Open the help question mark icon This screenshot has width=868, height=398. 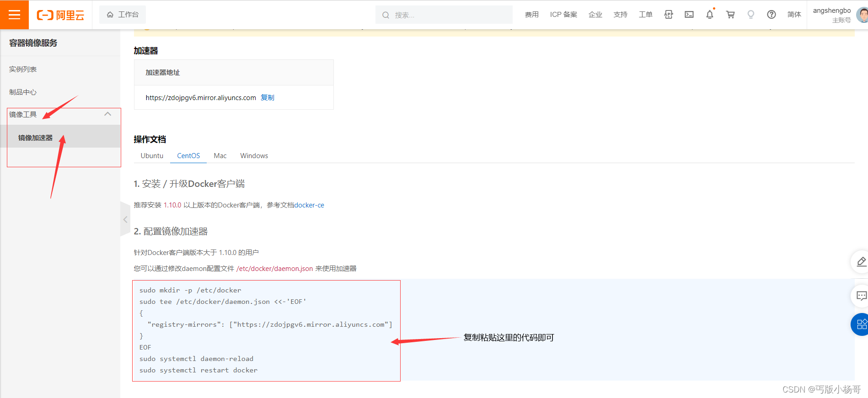[772, 15]
